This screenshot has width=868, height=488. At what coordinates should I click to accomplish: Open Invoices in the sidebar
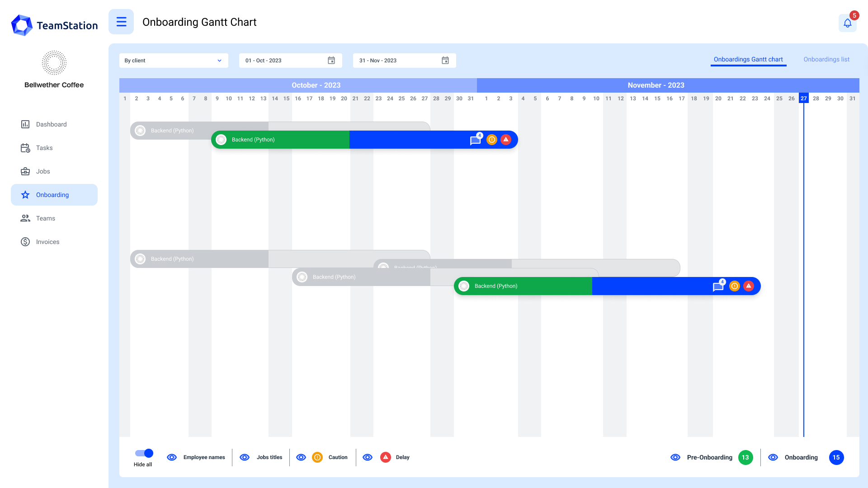(x=47, y=242)
